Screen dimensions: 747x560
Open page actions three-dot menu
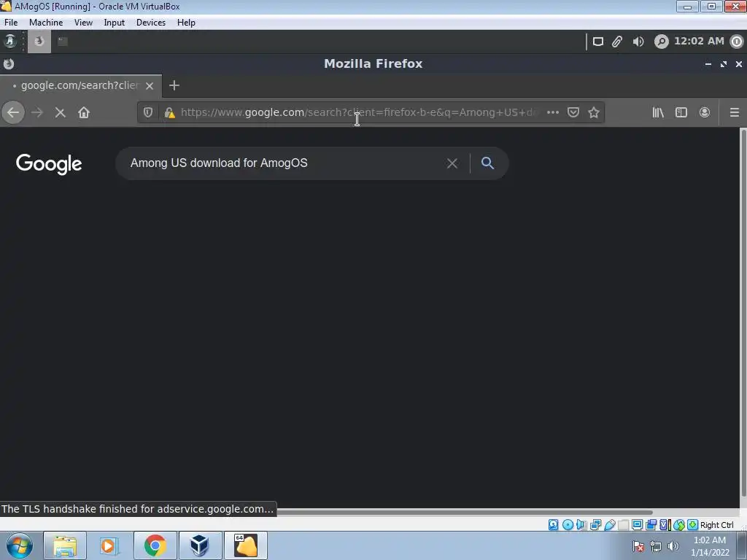click(553, 112)
